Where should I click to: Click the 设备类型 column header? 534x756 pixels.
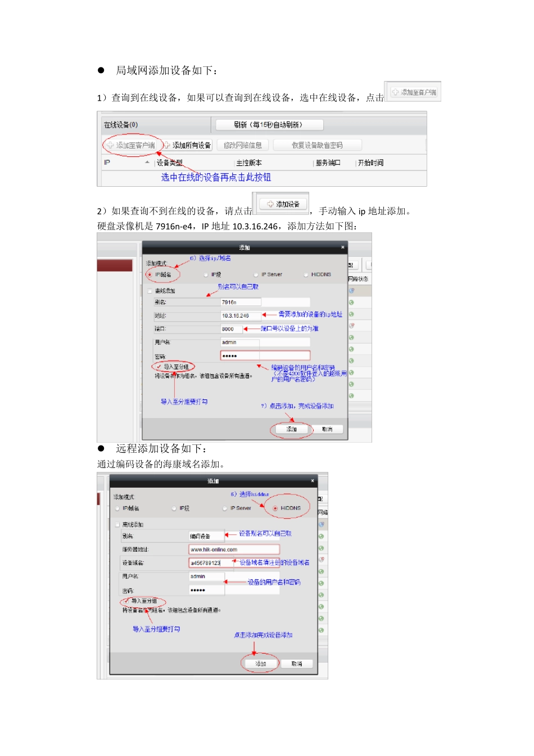(170, 163)
